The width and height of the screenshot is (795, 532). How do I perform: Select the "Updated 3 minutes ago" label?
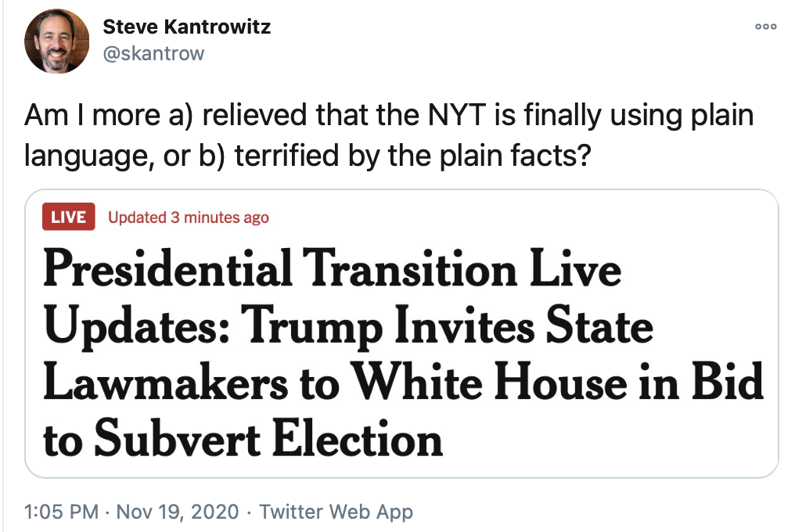coord(189,217)
